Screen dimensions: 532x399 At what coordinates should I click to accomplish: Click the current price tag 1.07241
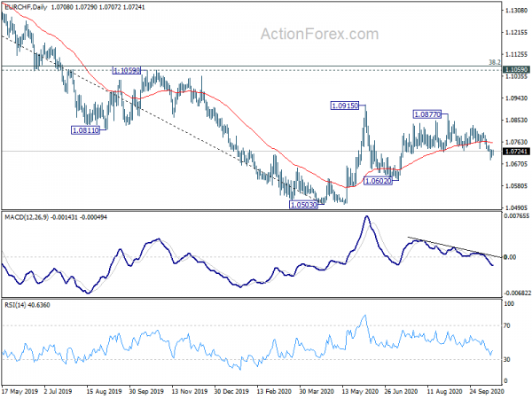point(516,152)
